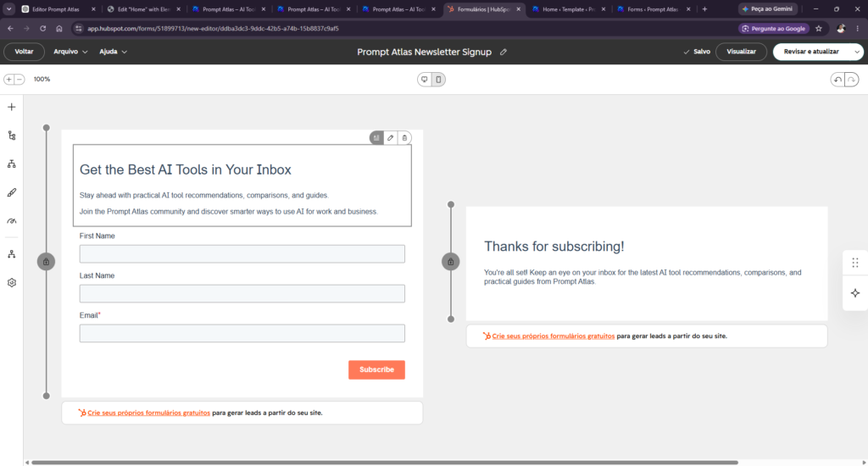The height and width of the screenshot is (466, 868).
Task: Click the "Stay ahead with practical AI tool" paragraph
Action: pyautogui.click(x=204, y=196)
